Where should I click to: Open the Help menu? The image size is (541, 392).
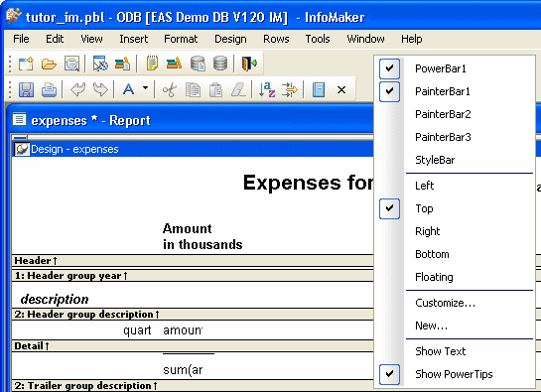[x=411, y=39]
